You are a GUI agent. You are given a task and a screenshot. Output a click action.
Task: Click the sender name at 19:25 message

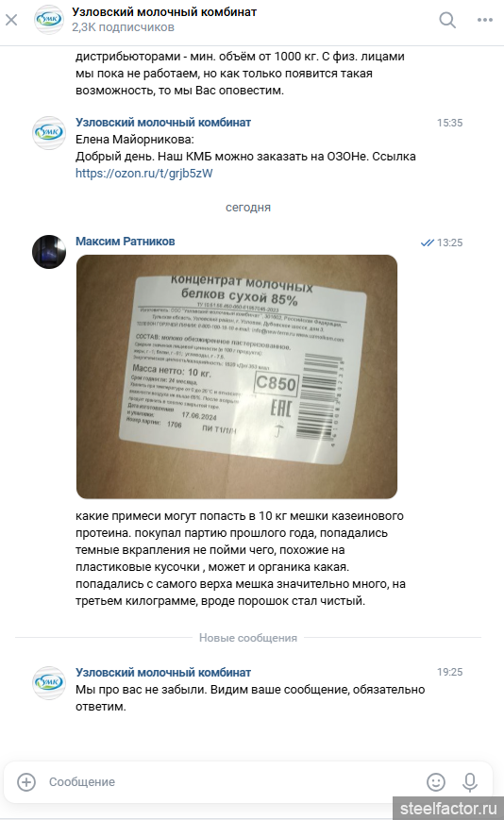163,673
